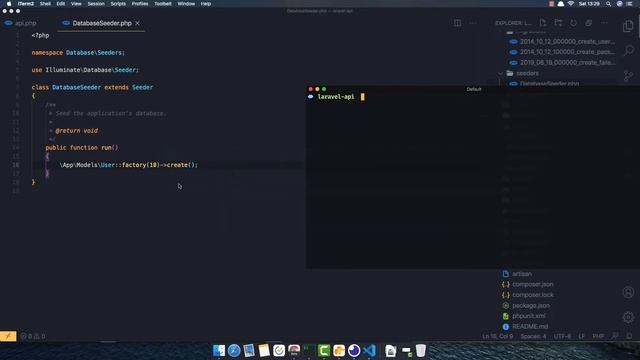Open the Trash in the Dock
Viewport: 640px width, 360px height.
coord(421,350)
